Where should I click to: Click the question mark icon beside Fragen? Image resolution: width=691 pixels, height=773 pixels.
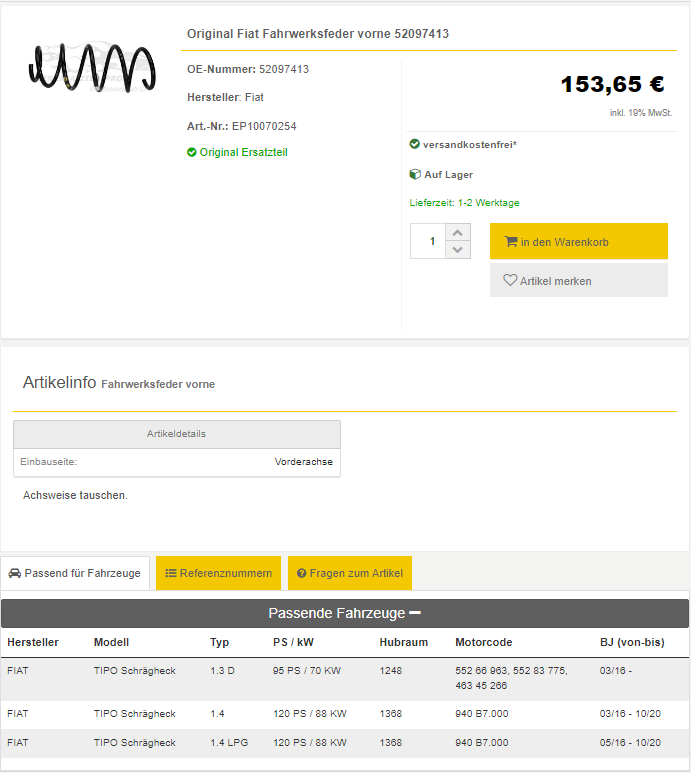point(302,574)
